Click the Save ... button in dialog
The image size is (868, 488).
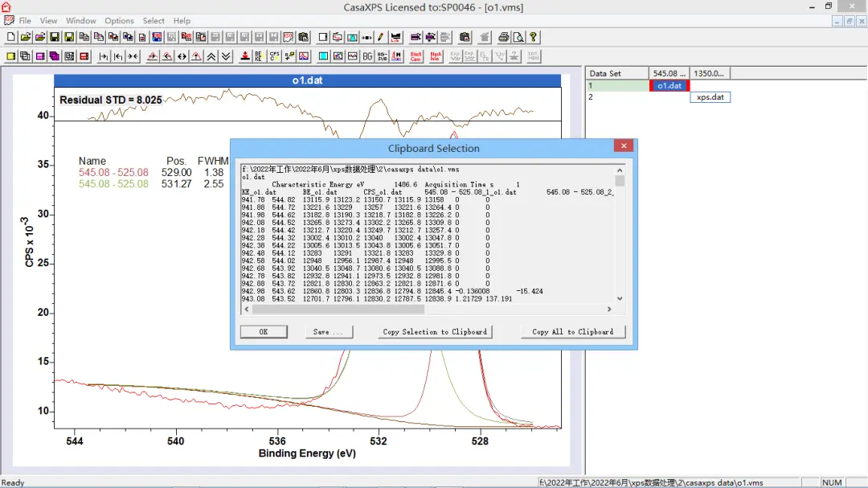[328, 331]
